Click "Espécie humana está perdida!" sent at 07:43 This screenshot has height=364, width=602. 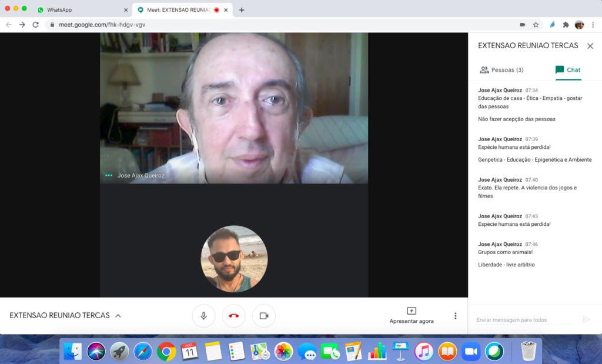[514, 224]
